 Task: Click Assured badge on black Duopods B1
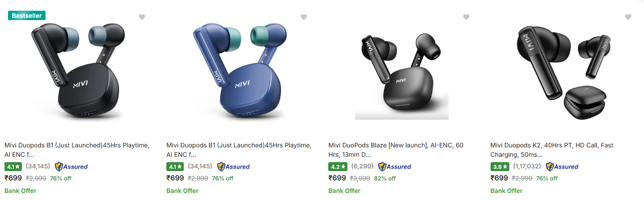(x=71, y=167)
